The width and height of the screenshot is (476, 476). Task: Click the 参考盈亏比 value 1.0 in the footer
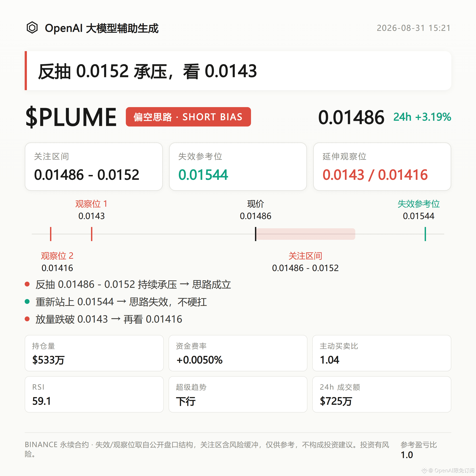tap(407, 455)
